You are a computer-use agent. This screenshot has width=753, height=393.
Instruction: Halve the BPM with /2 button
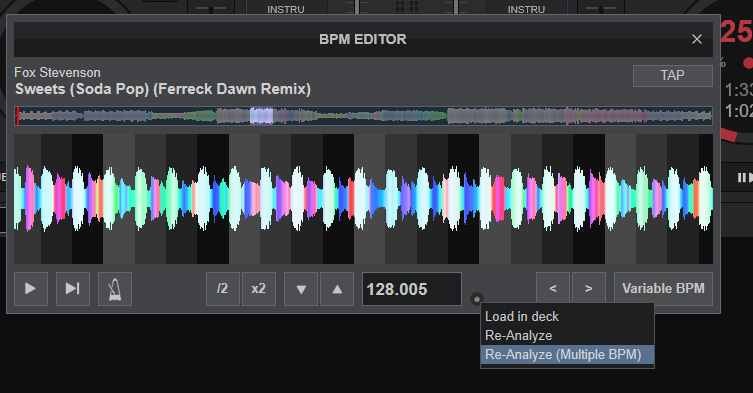pos(222,289)
